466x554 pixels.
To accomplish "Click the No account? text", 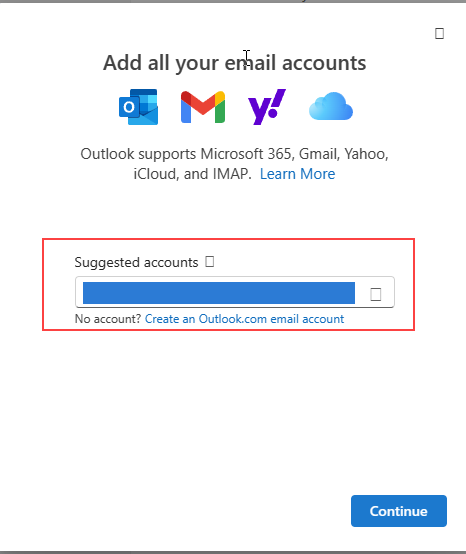I will coord(108,319).
